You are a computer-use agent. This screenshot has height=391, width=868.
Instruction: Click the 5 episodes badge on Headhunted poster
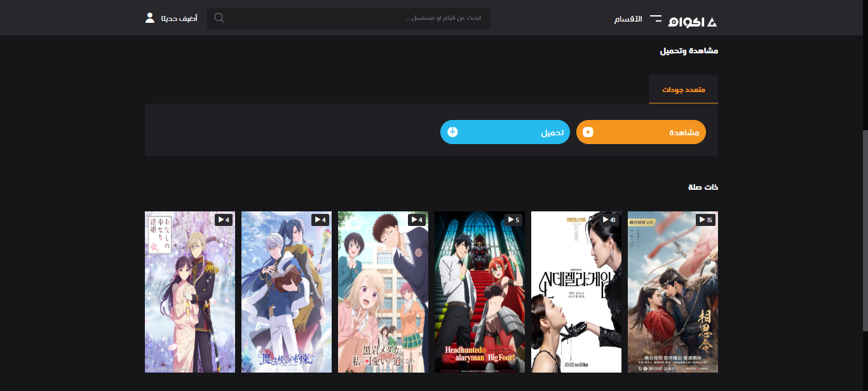(x=512, y=220)
